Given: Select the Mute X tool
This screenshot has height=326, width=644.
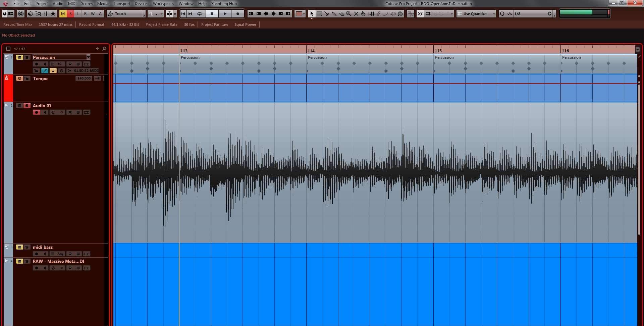Looking at the screenshot, I should tap(356, 14).
